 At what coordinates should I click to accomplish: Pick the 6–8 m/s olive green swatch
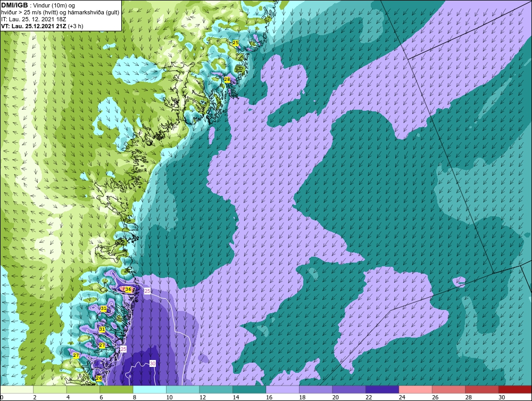pos(117,389)
